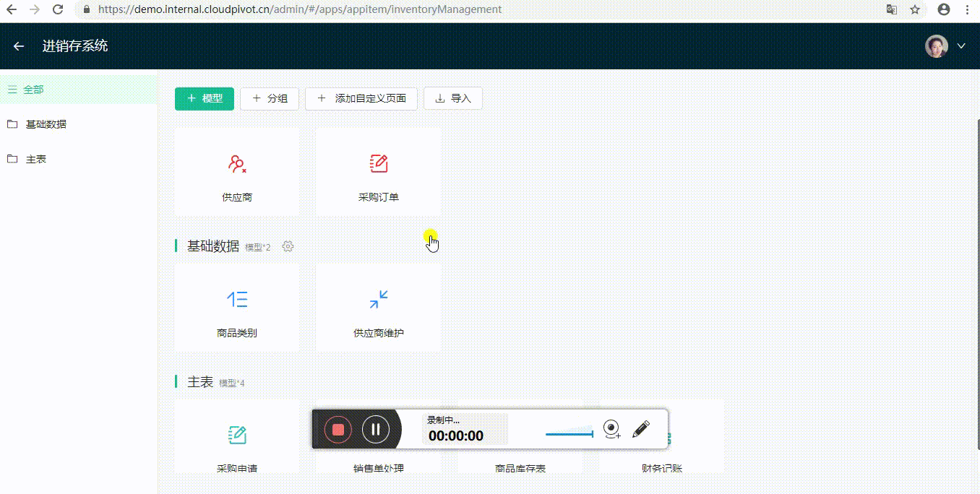Expand the dropdown chevron beside the avatar
980x494 pixels.
coord(961,46)
